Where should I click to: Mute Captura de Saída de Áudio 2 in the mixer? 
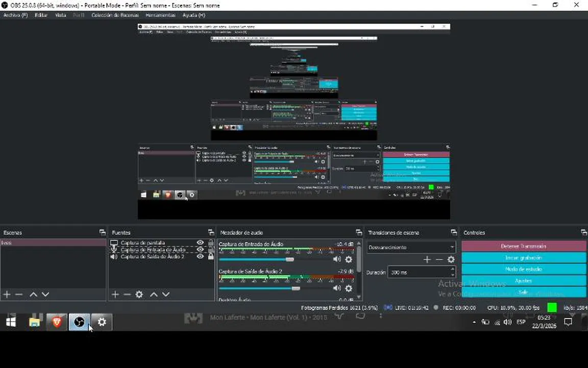(x=337, y=288)
